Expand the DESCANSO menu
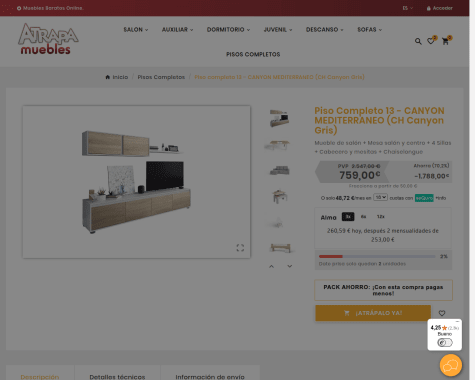 coord(325,30)
